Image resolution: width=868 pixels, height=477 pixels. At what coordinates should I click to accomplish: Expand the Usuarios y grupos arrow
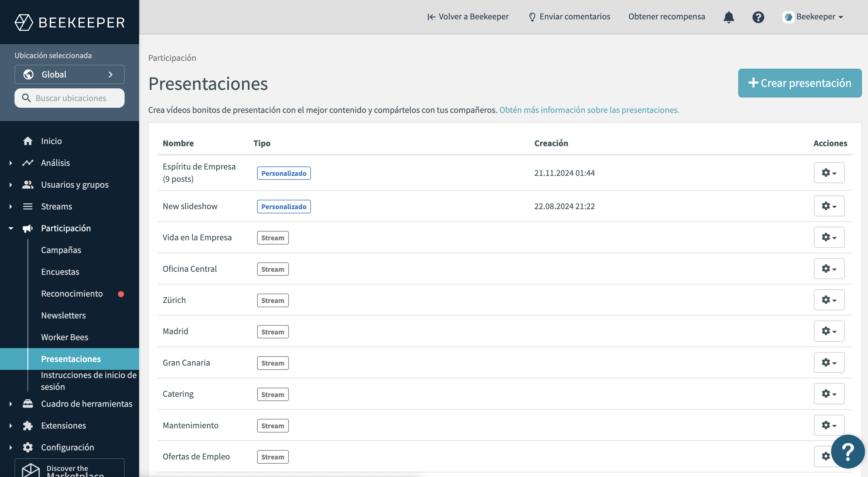[x=11, y=185]
